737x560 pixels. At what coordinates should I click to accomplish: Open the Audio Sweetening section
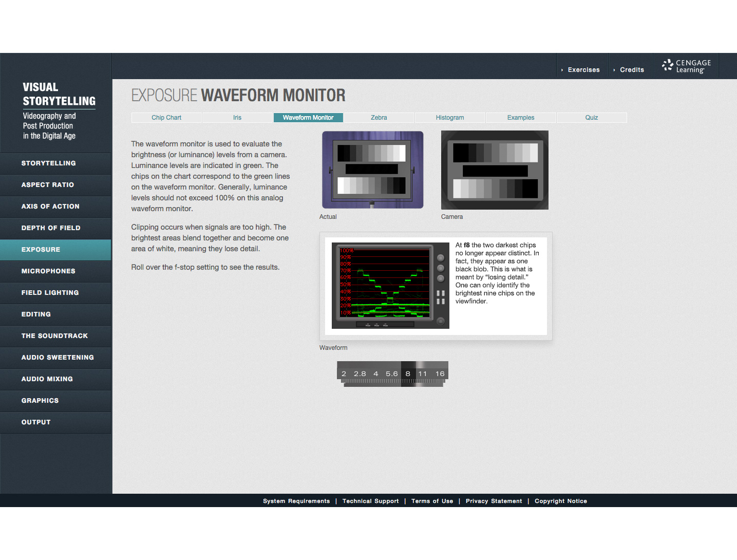pyautogui.click(x=58, y=358)
